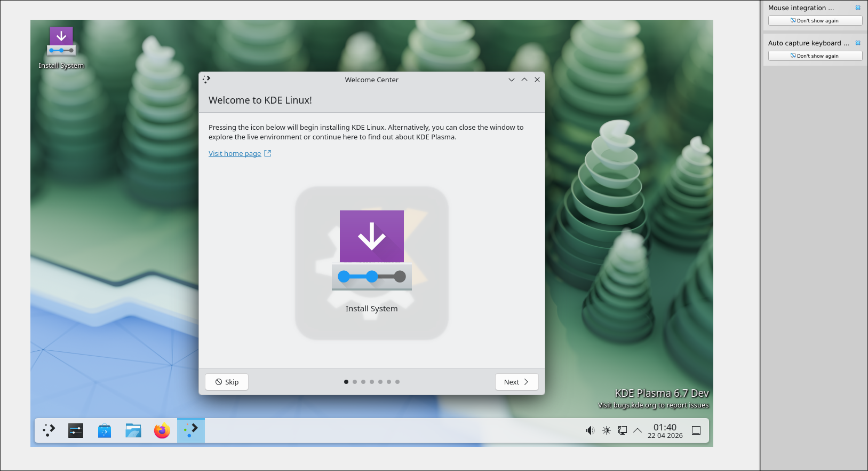Image resolution: width=868 pixels, height=471 pixels.
Task: Open the KDE application launcher
Action: click(x=49, y=430)
